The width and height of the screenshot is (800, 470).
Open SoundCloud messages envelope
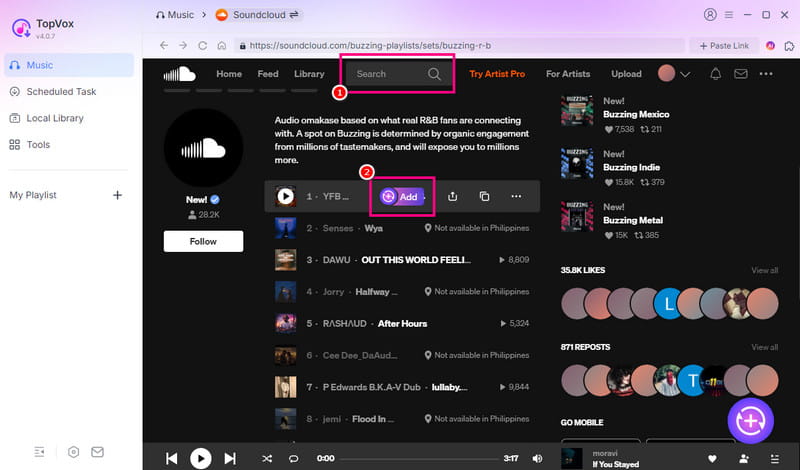(741, 74)
